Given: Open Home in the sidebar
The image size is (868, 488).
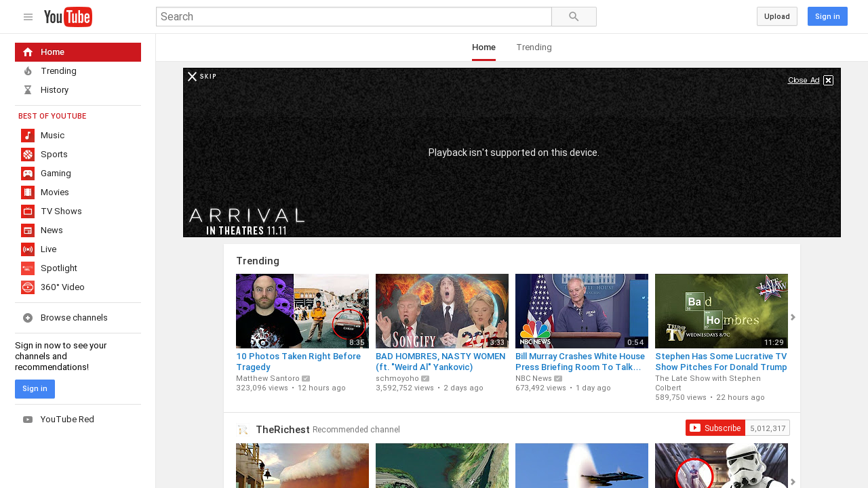Looking at the screenshot, I should click(78, 52).
